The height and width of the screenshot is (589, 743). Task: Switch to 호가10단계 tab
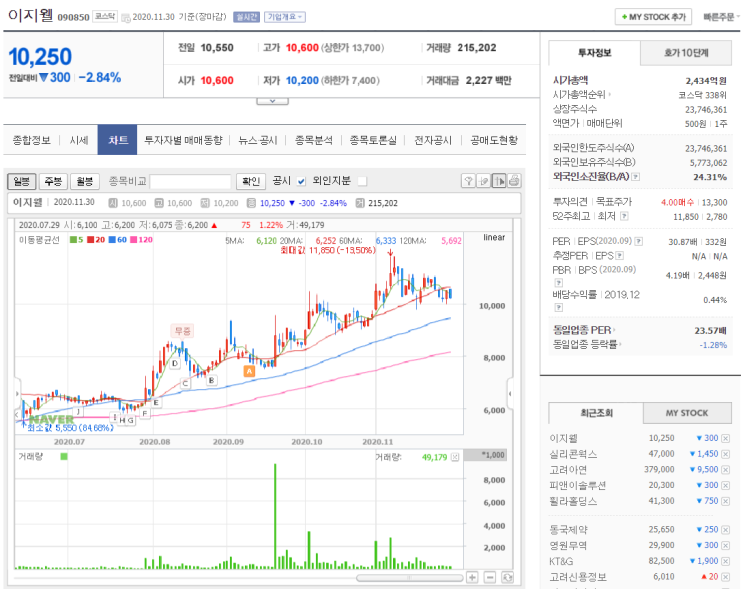(x=686, y=53)
